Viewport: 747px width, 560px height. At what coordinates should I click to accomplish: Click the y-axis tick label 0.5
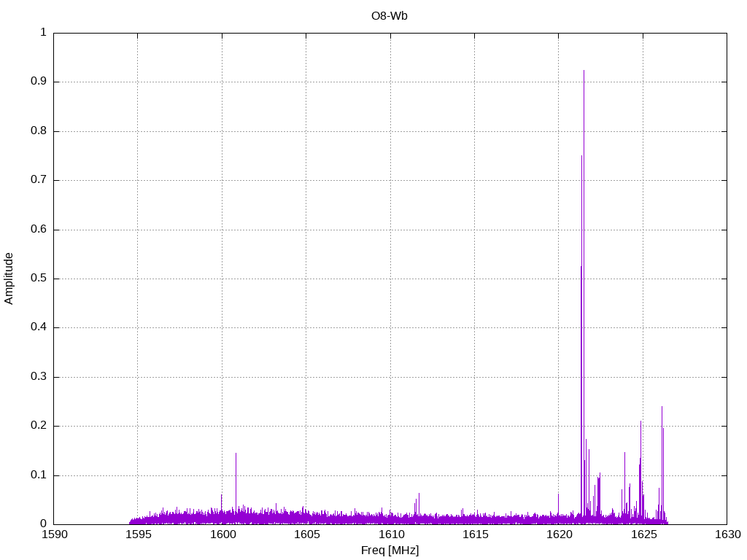[x=39, y=279]
